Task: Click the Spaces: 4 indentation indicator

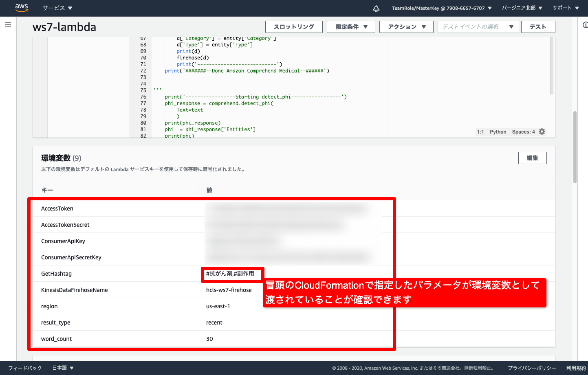Action: [523, 132]
